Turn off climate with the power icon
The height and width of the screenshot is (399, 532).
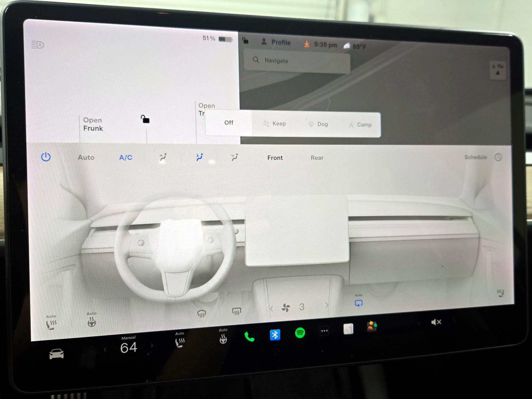46,157
